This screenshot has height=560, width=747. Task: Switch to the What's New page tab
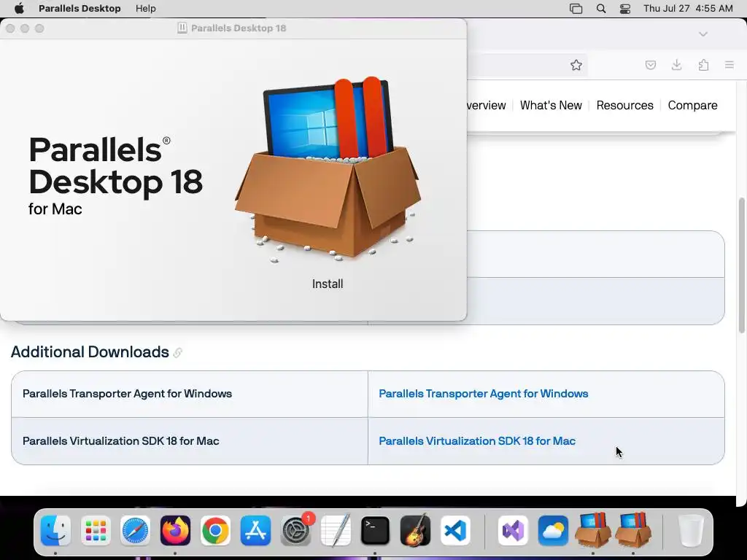tap(551, 105)
